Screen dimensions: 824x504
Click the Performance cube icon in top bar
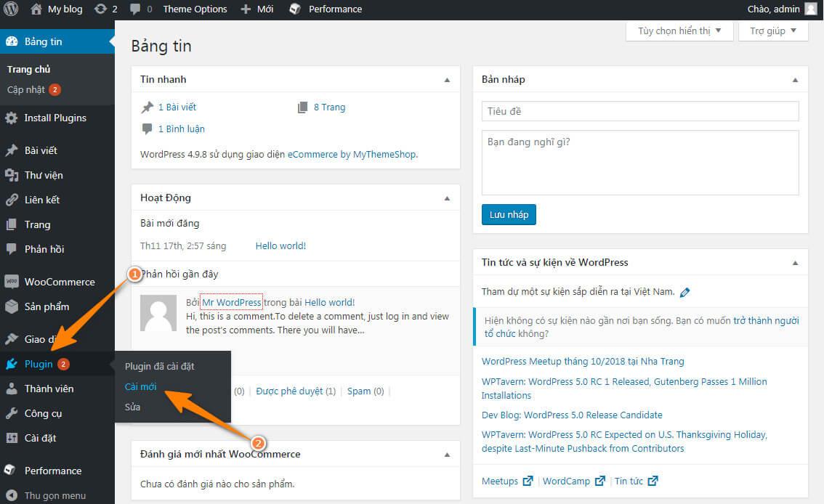[x=295, y=9]
